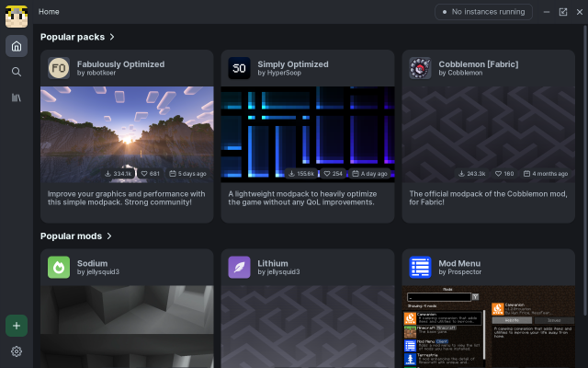Image resolution: width=588 pixels, height=368 pixels.
Task: Click the Mod Menu icon
Action: [x=420, y=267]
